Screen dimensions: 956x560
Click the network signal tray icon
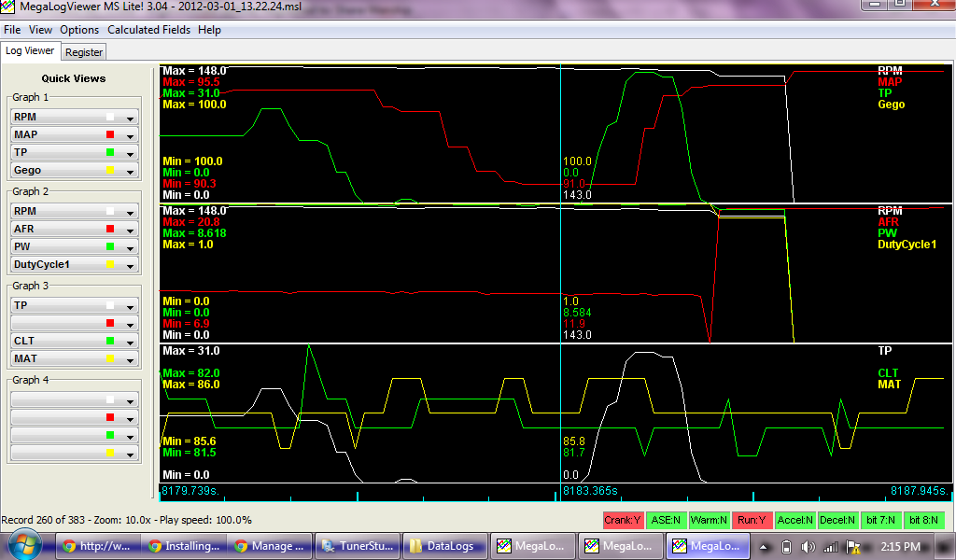click(x=830, y=547)
